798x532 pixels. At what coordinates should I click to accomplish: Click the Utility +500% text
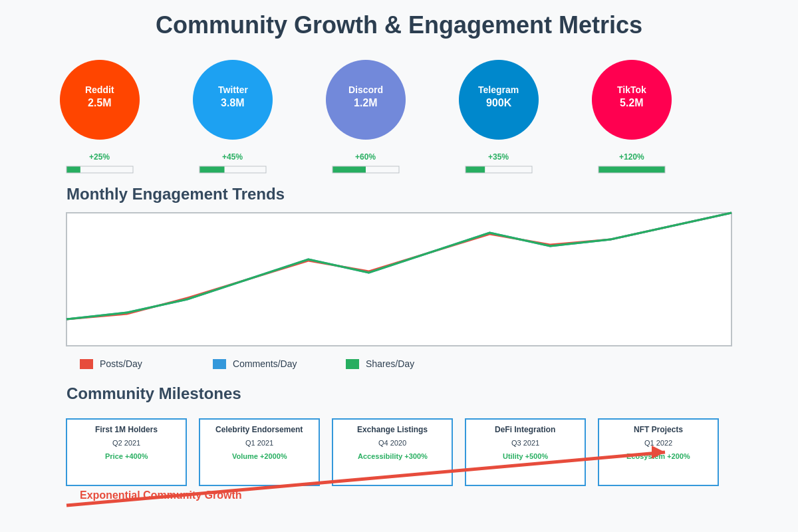525,456
